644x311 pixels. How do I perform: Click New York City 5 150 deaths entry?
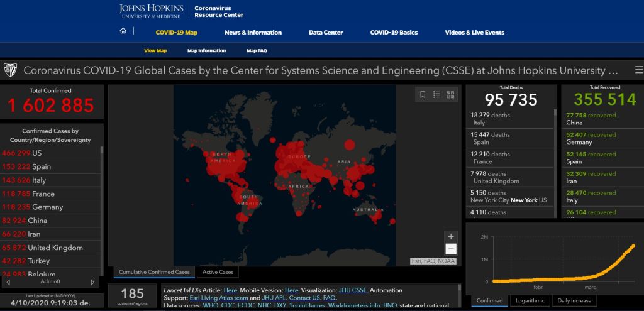tap(509, 197)
